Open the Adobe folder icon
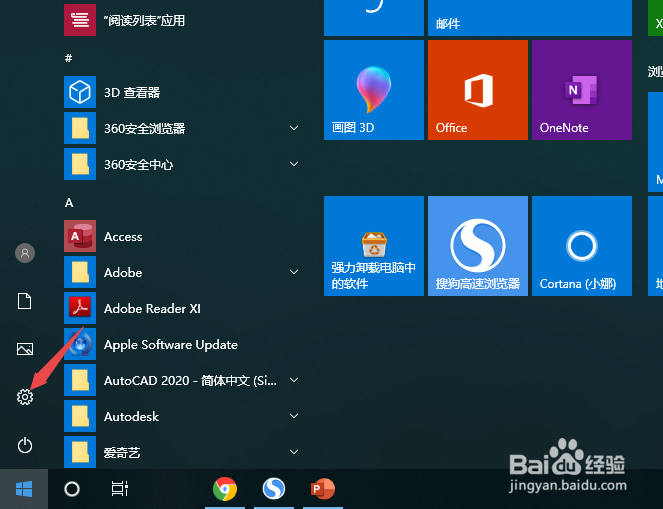Viewport: 663px width, 509px height. click(80, 272)
